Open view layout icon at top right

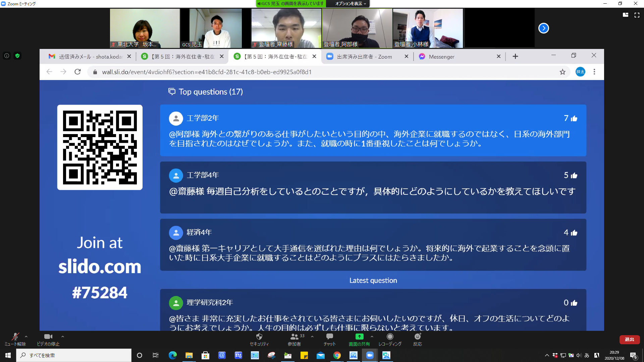tap(626, 15)
